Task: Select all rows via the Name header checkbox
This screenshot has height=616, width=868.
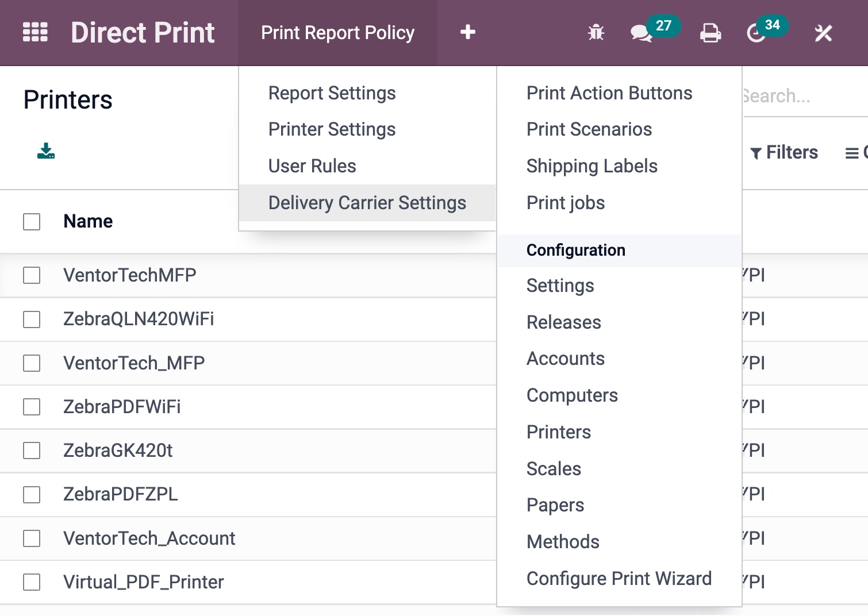Action: (x=31, y=221)
